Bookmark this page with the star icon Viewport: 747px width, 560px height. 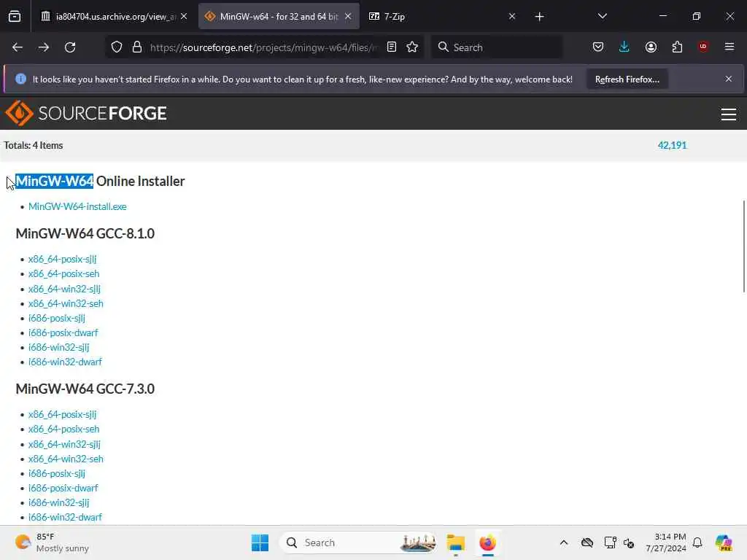412,47
